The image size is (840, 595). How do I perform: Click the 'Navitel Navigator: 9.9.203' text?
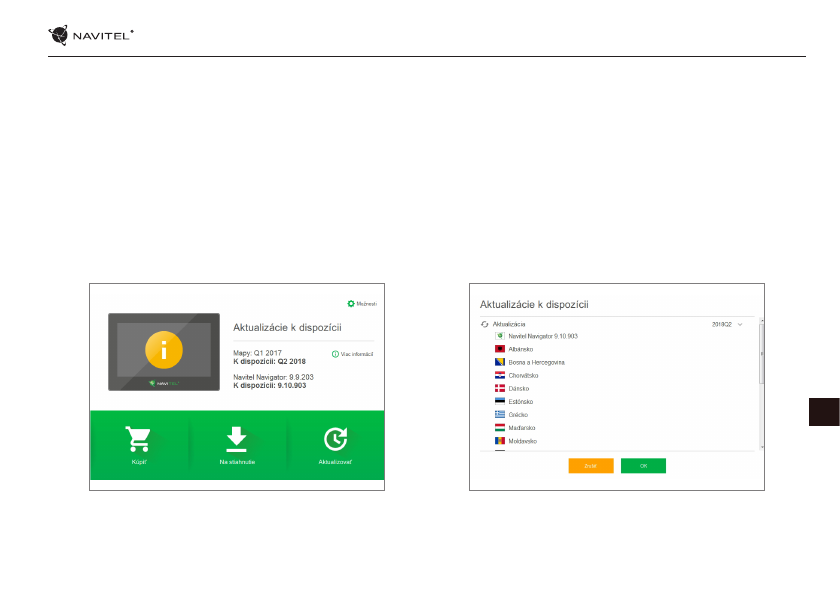click(273, 377)
